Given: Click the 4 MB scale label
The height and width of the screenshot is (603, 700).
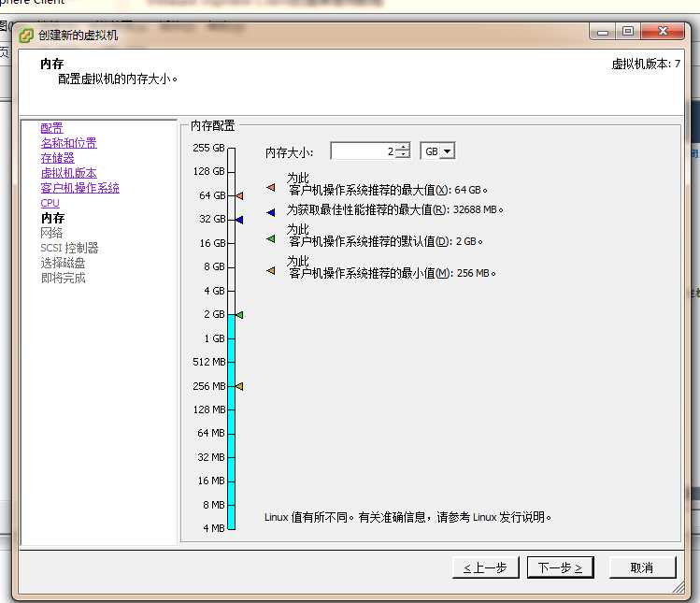Looking at the screenshot, I should point(214,528).
